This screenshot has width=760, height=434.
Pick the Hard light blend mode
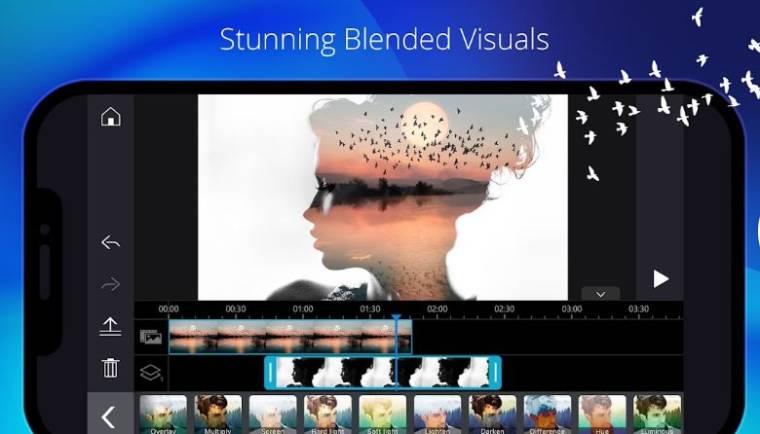pyautogui.click(x=328, y=414)
